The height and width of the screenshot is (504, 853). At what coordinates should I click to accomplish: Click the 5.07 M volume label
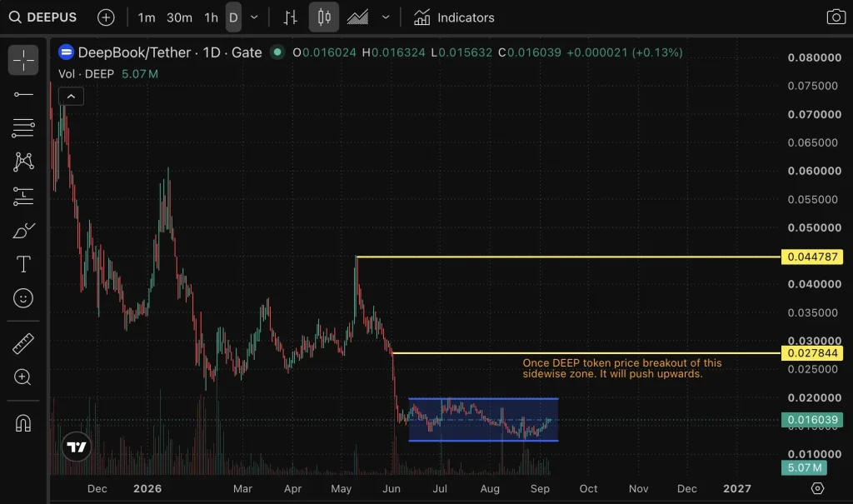[x=804, y=467]
